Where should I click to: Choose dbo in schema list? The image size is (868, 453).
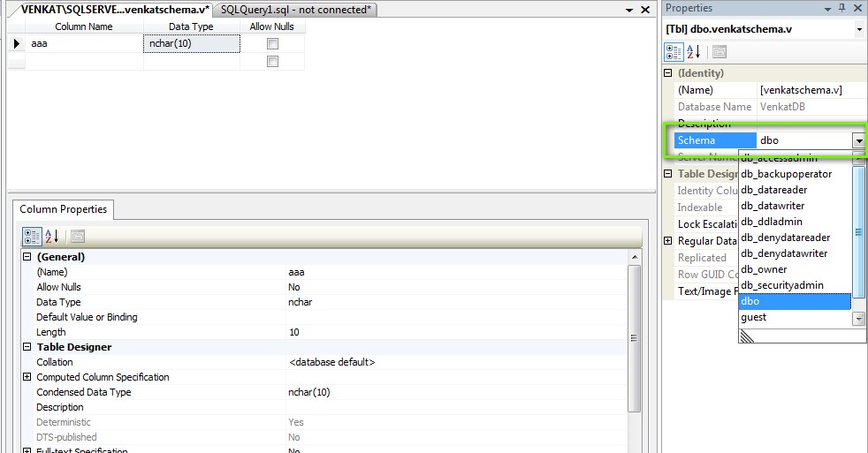click(795, 301)
